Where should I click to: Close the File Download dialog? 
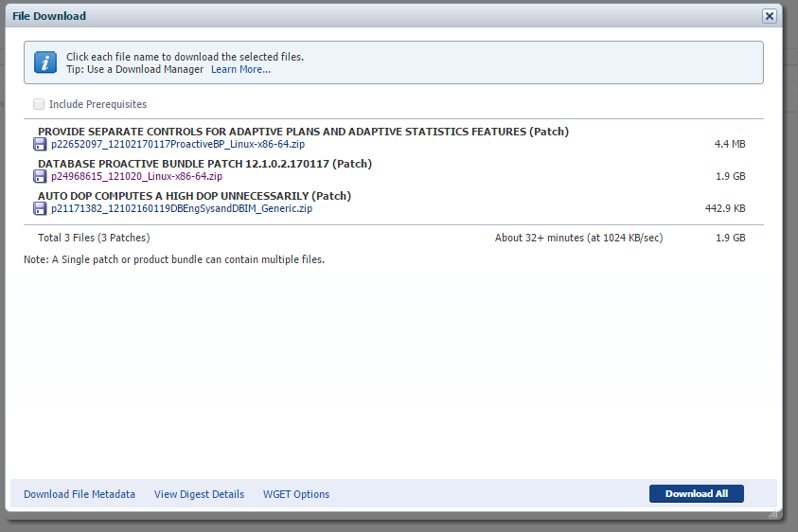[769, 16]
